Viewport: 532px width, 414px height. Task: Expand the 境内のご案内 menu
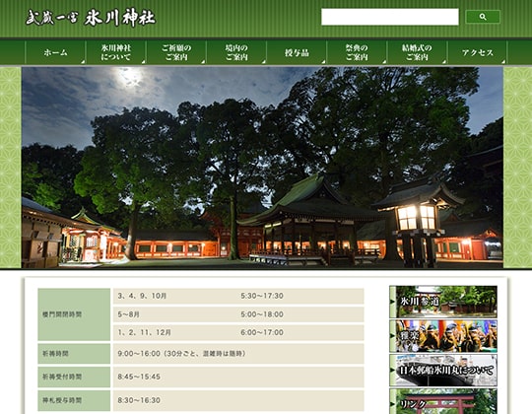[236, 52]
